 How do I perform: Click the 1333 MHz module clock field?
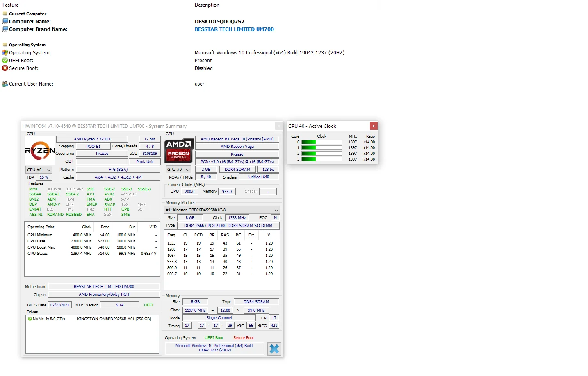(x=237, y=218)
